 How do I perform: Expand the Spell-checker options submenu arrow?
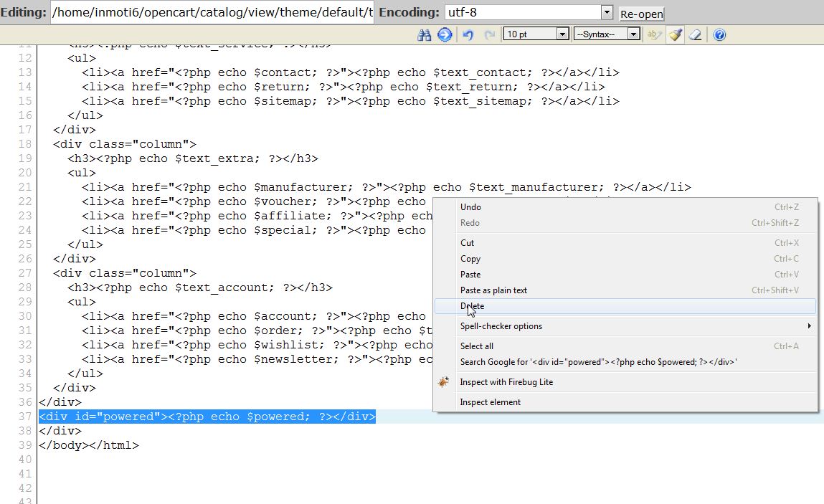(x=809, y=325)
